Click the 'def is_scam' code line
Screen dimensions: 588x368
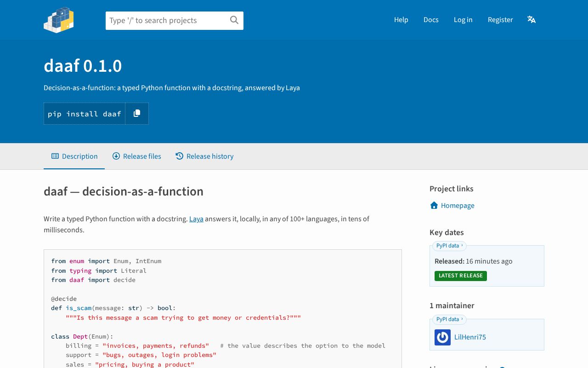tap(113, 308)
